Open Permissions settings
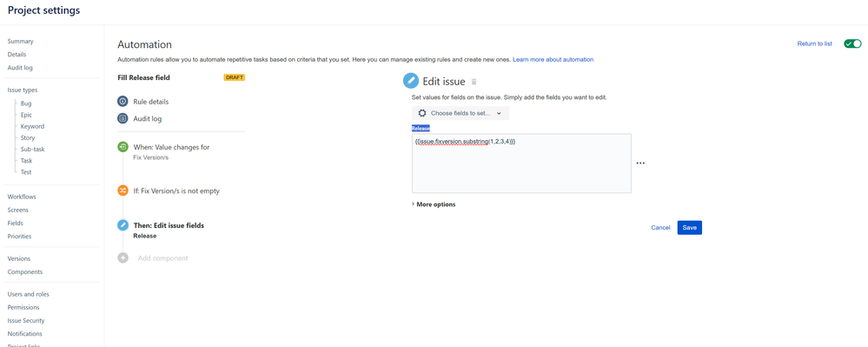The image size is (868, 347). pos(23,307)
